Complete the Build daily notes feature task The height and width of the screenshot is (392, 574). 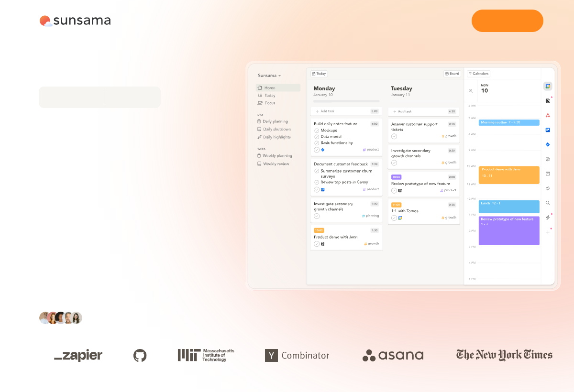(x=317, y=150)
